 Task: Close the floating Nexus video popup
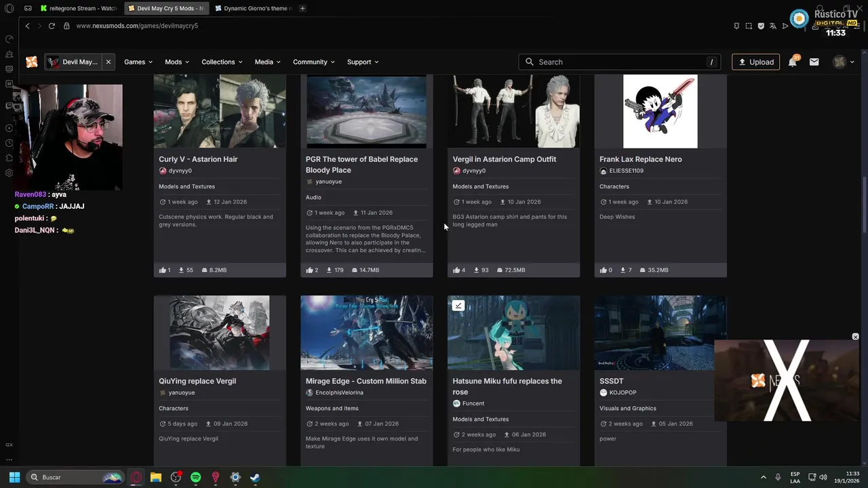point(855,337)
